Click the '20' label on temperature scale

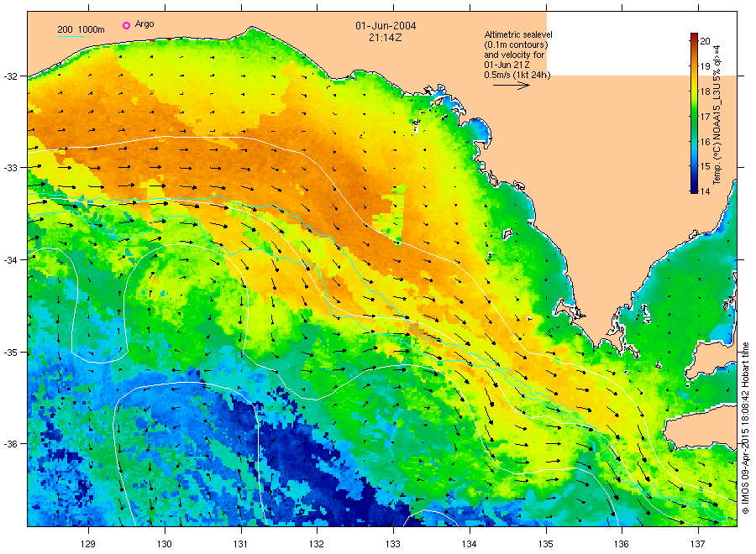click(x=705, y=41)
